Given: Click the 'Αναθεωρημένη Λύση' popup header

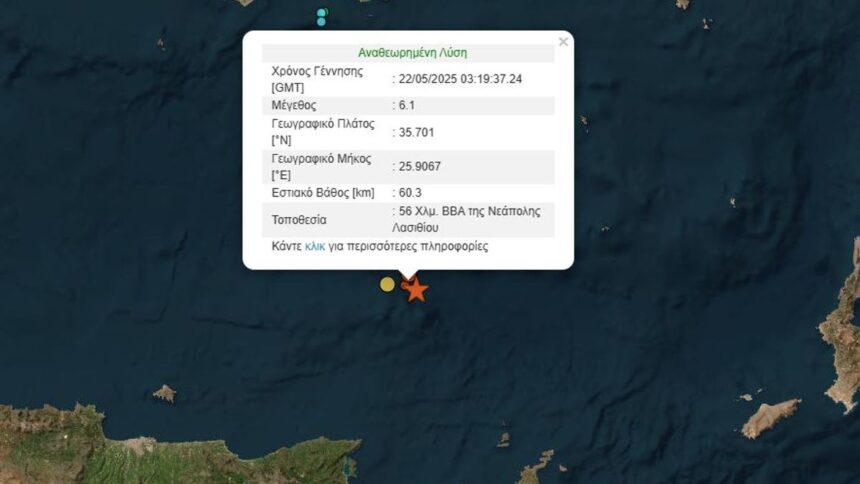Looking at the screenshot, I should 412,53.
